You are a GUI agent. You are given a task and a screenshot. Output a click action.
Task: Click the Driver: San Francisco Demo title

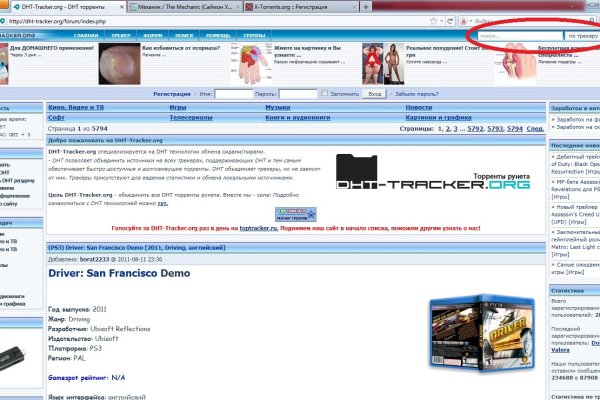click(x=114, y=272)
